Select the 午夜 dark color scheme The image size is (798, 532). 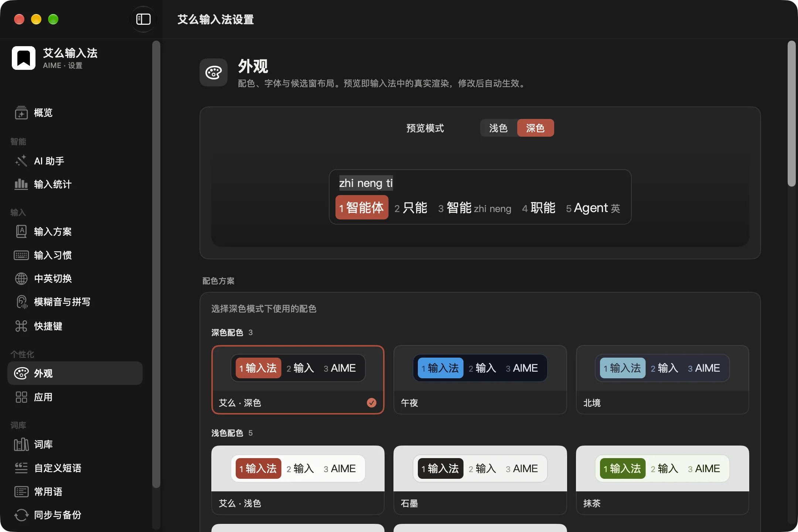[480, 380]
